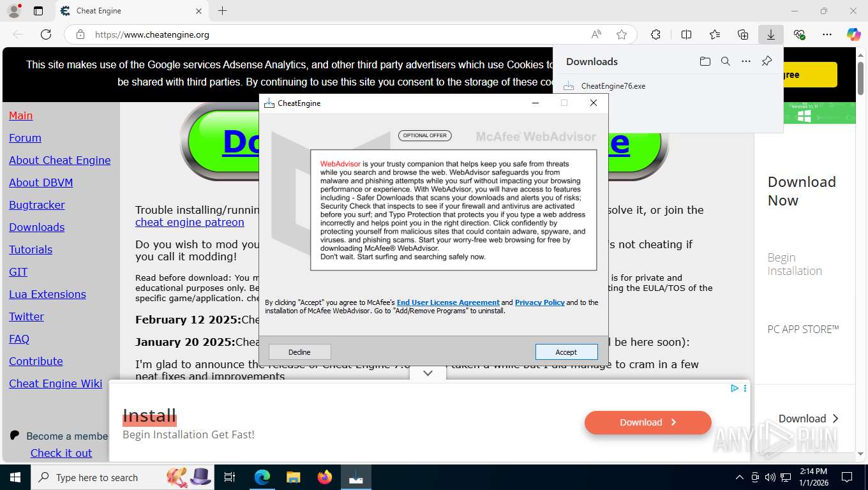868x490 pixels.
Task: Open Task View on taskbar
Action: [x=230, y=477]
